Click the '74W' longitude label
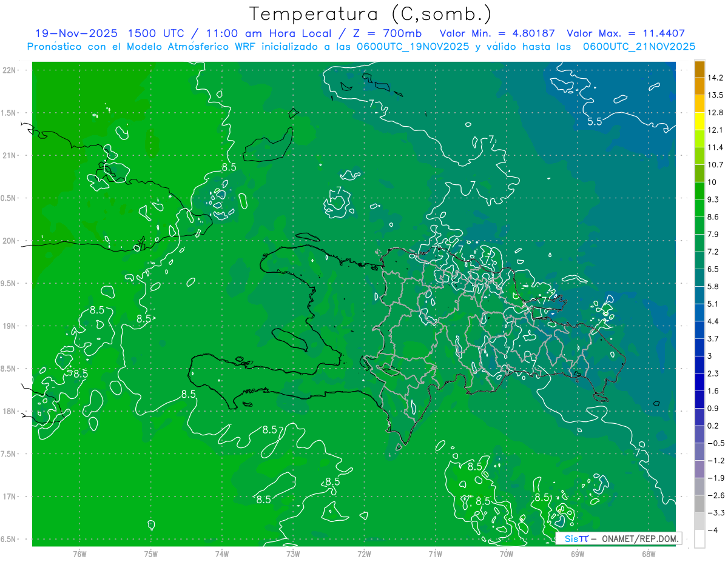Image resolution: width=728 pixels, height=562 pixels. pos(222,554)
